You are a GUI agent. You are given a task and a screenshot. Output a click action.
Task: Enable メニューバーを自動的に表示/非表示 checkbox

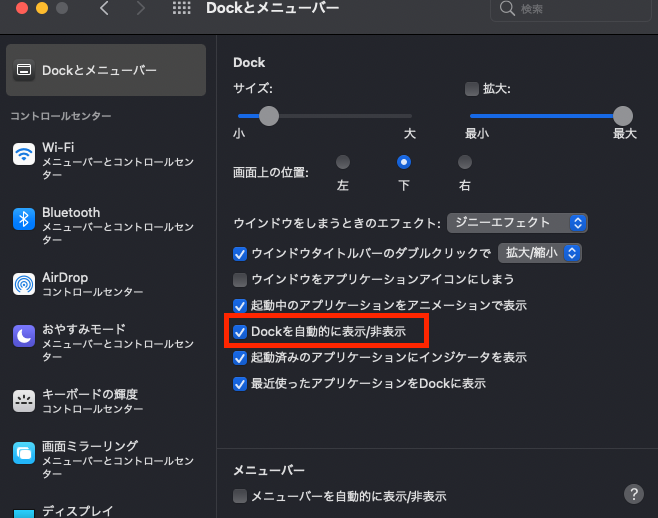(240, 496)
